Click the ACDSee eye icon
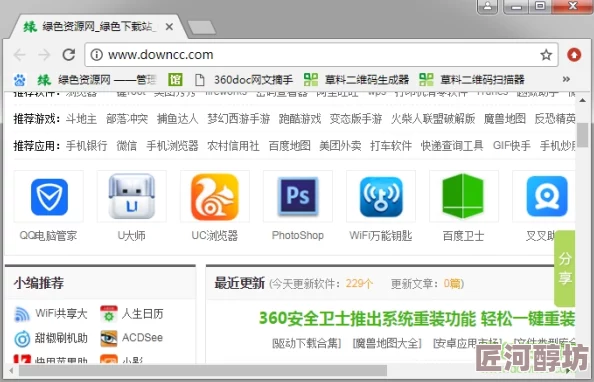 (109, 338)
